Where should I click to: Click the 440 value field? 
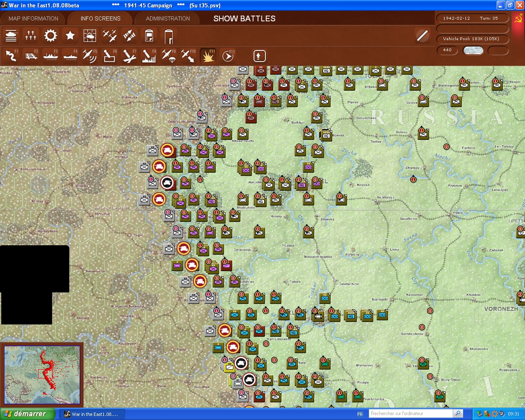[x=447, y=50]
